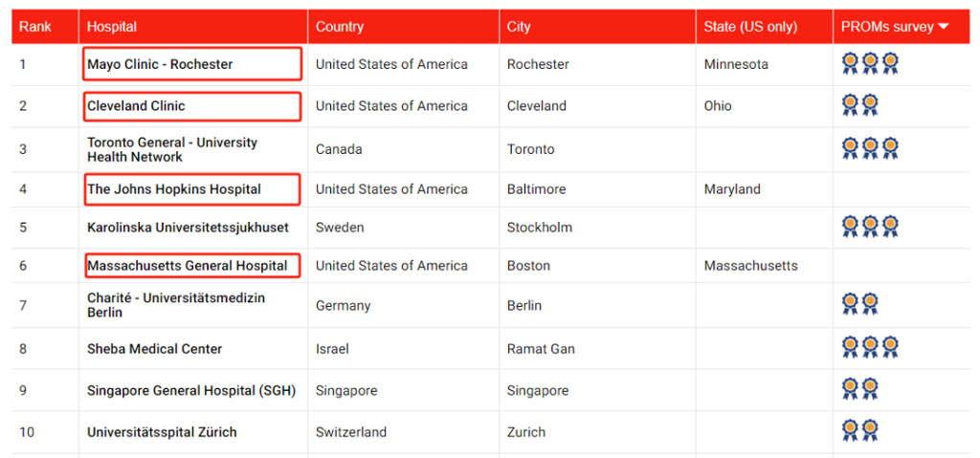The height and width of the screenshot is (458, 980).
Task: Open Mayo Clinic - Rochester hospital link
Action: [x=160, y=64]
